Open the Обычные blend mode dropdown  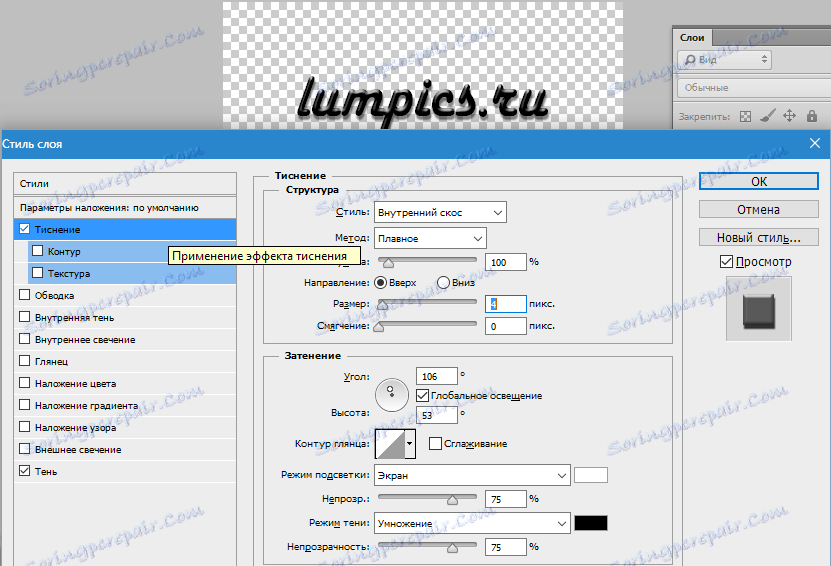pyautogui.click(x=754, y=87)
